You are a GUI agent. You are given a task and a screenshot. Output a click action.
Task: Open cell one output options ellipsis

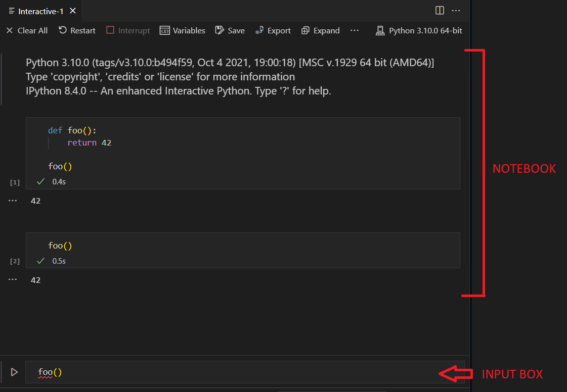pos(13,200)
